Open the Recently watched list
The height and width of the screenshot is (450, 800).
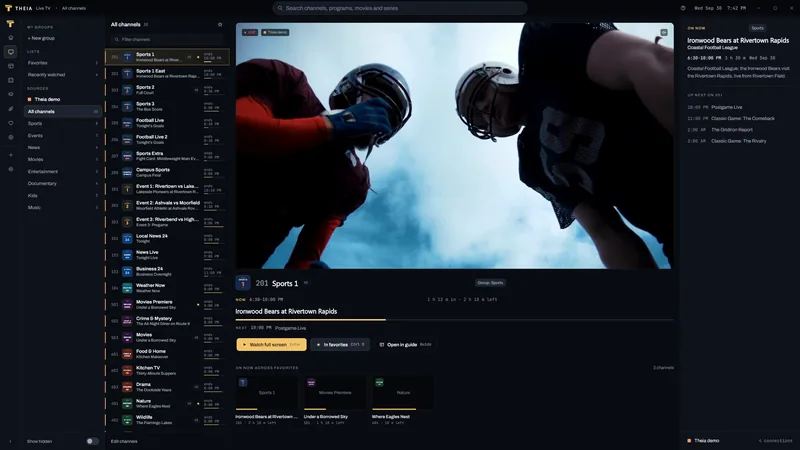pyautogui.click(x=62, y=74)
